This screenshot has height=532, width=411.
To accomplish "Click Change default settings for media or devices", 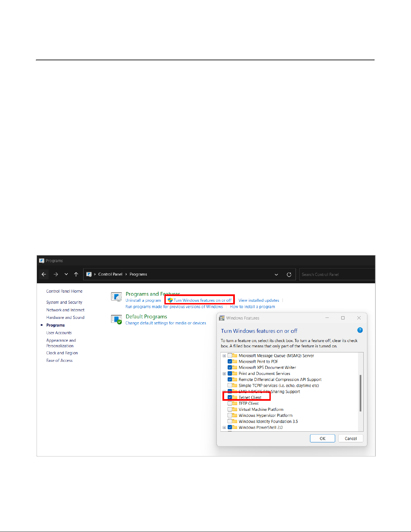I will tap(166, 323).
